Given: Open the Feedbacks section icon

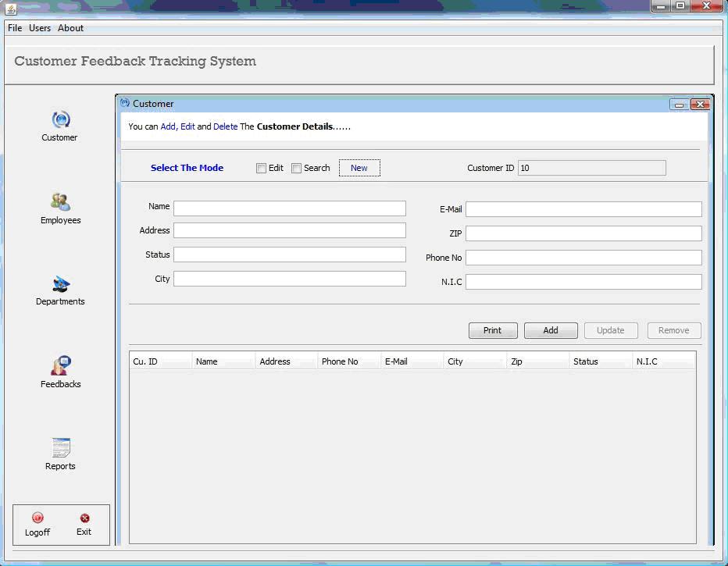Looking at the screenshot, I should pyautogui.click(x=61, y=365).
